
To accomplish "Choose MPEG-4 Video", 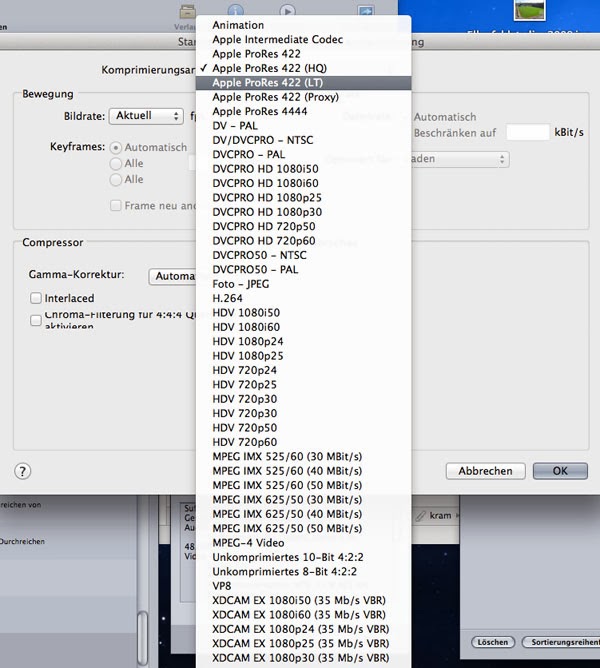I will [x=303, y=543].
